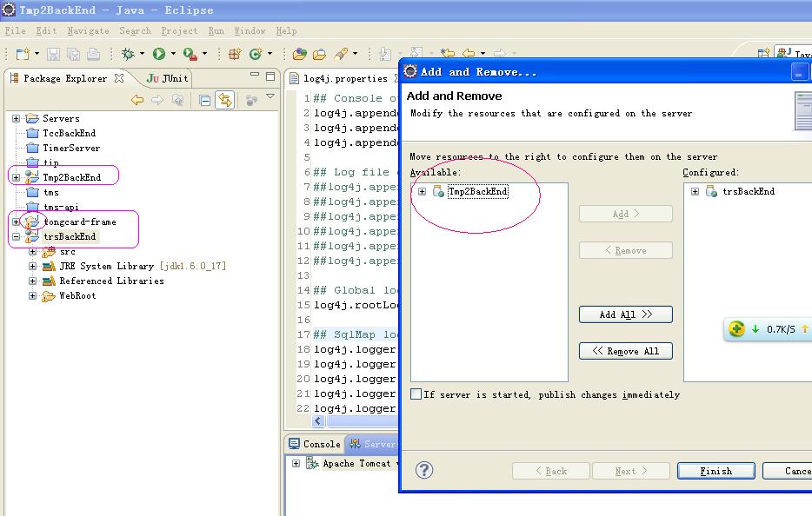Maximize the Package Explorer view

click(270, 76)
